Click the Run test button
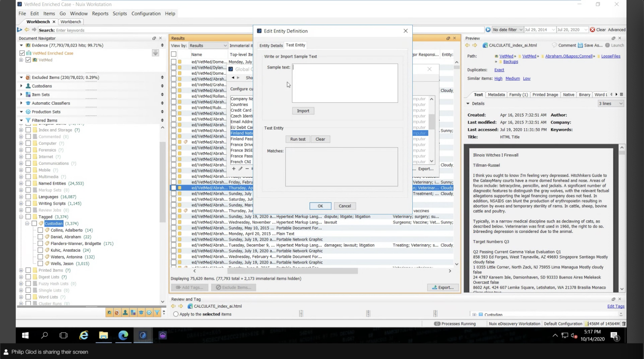Viewport: 644px width, 359px height. coord(298,139)
